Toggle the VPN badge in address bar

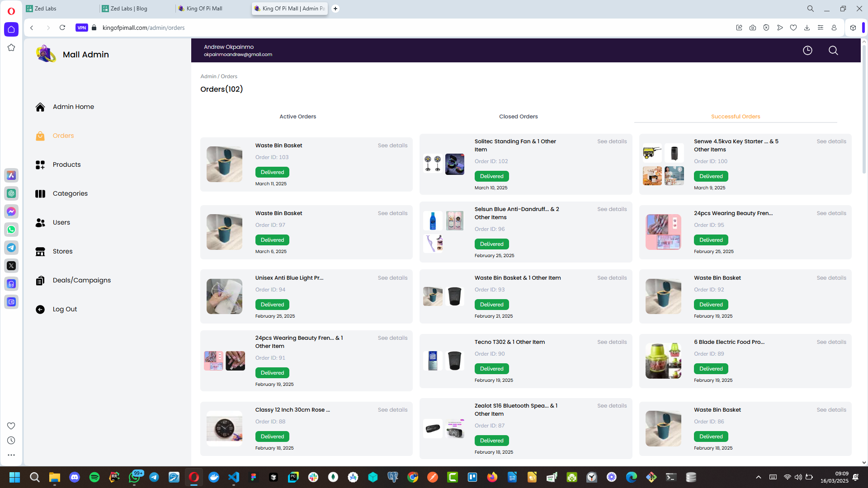pyautogui.click(x=81, y=28)
